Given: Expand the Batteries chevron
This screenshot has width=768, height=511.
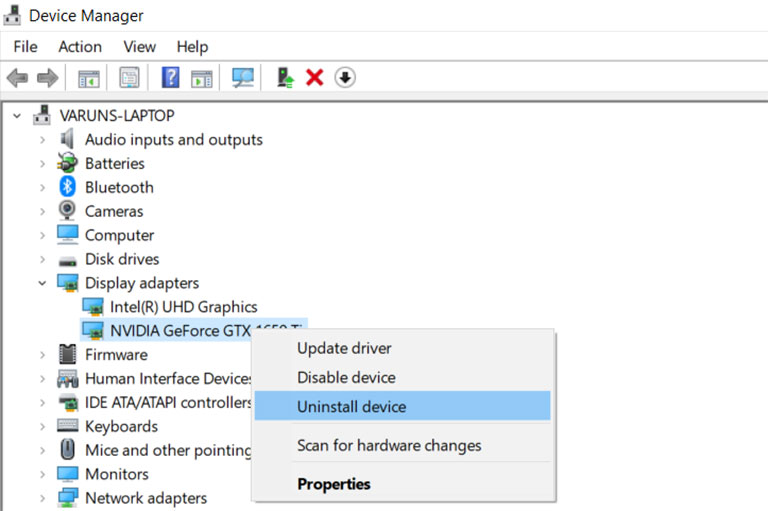Looking at the screenshot, I should point(43,164).
